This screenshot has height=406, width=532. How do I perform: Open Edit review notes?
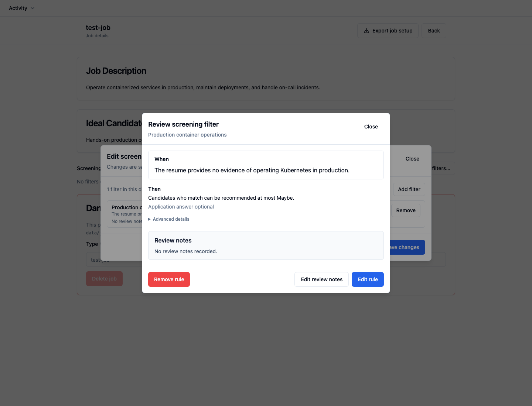tap(321, 279)
